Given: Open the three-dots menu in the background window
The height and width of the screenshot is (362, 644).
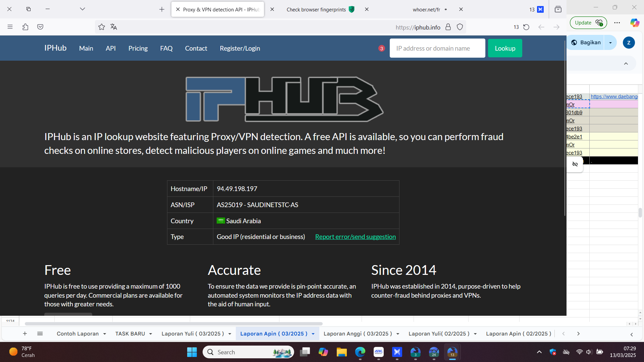Looking at the screenshot, I should click(617, 23).
